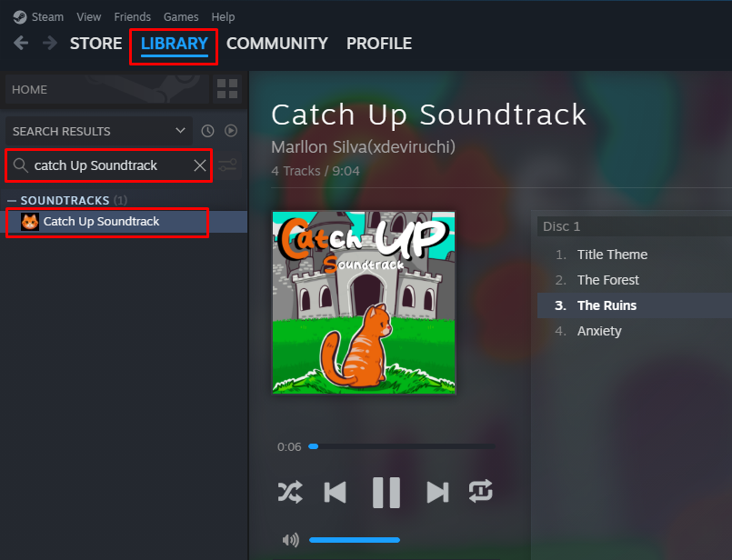Skip to previous track
Viewport: 732px width, 560px height.
336,492
